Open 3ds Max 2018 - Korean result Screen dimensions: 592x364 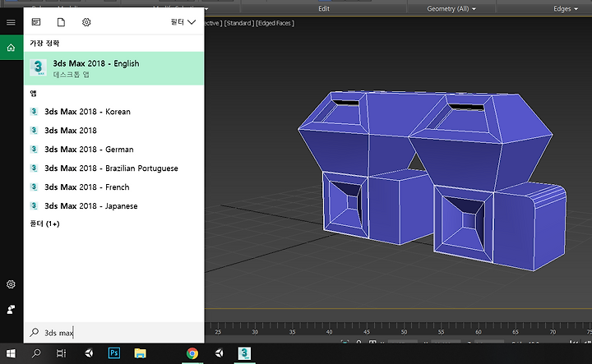click(113, 112)
